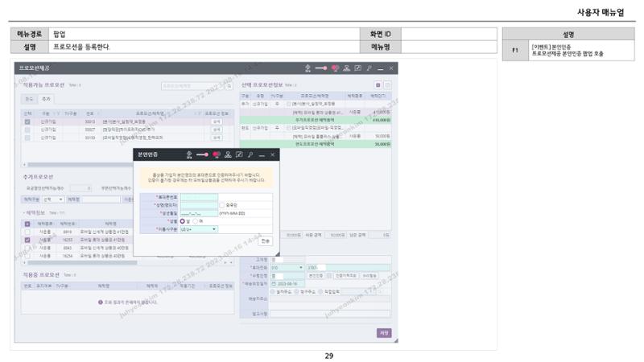Click the key icon in main title bar
The height and width of the screenshot is (362, 644).
(x=369, y=68)
